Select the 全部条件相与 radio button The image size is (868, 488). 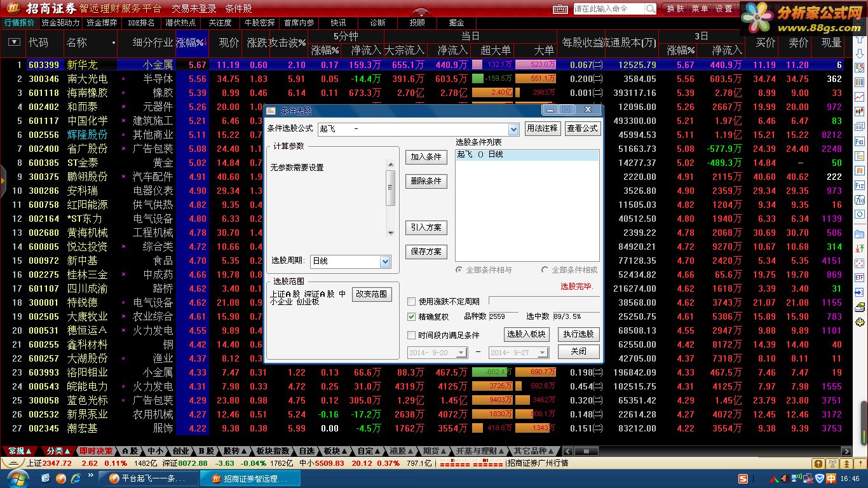[459, 270]
